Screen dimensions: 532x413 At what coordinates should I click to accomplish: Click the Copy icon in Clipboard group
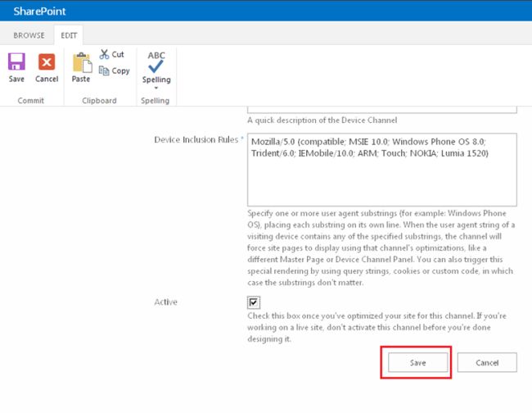[104, 70]
